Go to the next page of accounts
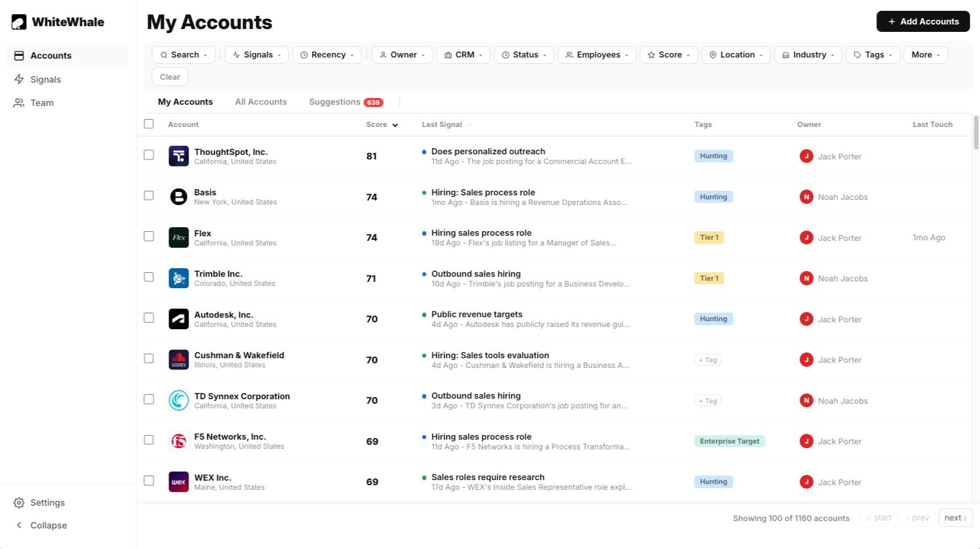Screen dimensions: 980x549 956,518
